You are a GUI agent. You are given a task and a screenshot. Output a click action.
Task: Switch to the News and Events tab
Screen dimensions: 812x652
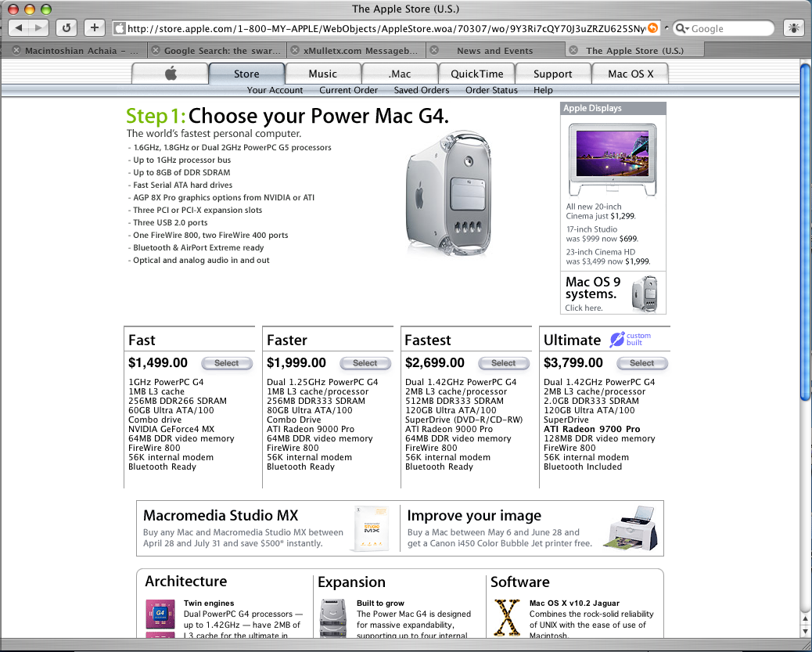point(494,51)
